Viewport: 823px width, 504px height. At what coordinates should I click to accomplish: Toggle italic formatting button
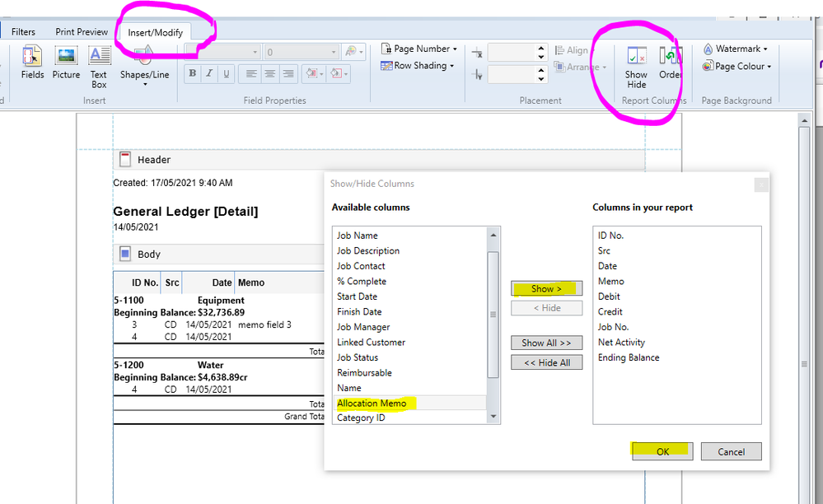[209, 73]
